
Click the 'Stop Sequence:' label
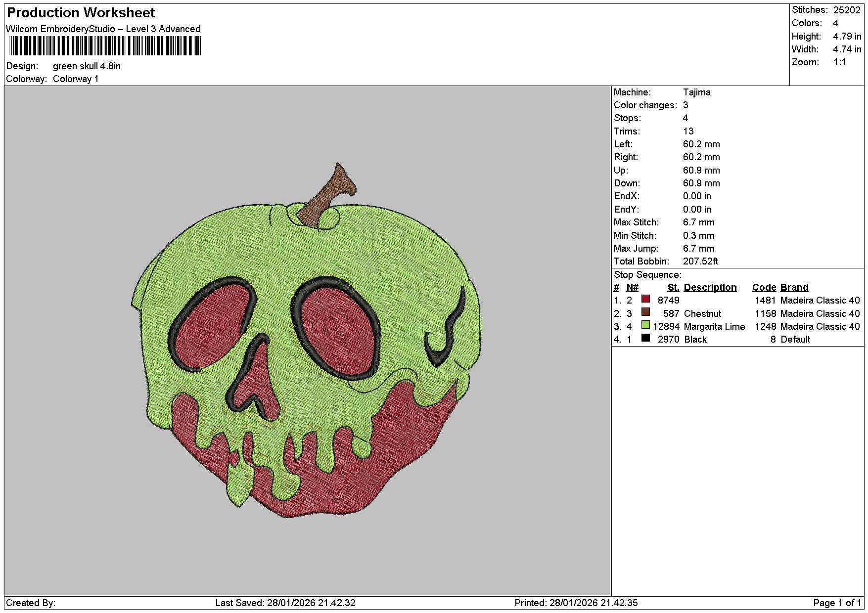(647, 274)
